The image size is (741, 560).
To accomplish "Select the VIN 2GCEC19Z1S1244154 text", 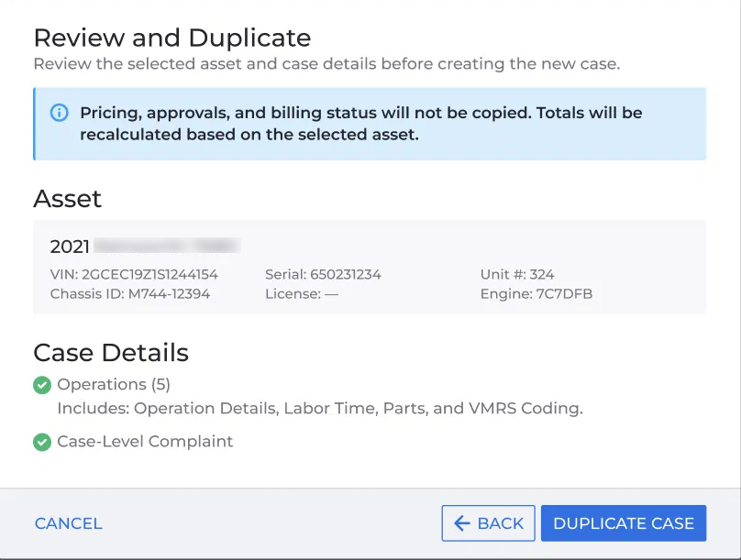I will (x=134, y=274).
